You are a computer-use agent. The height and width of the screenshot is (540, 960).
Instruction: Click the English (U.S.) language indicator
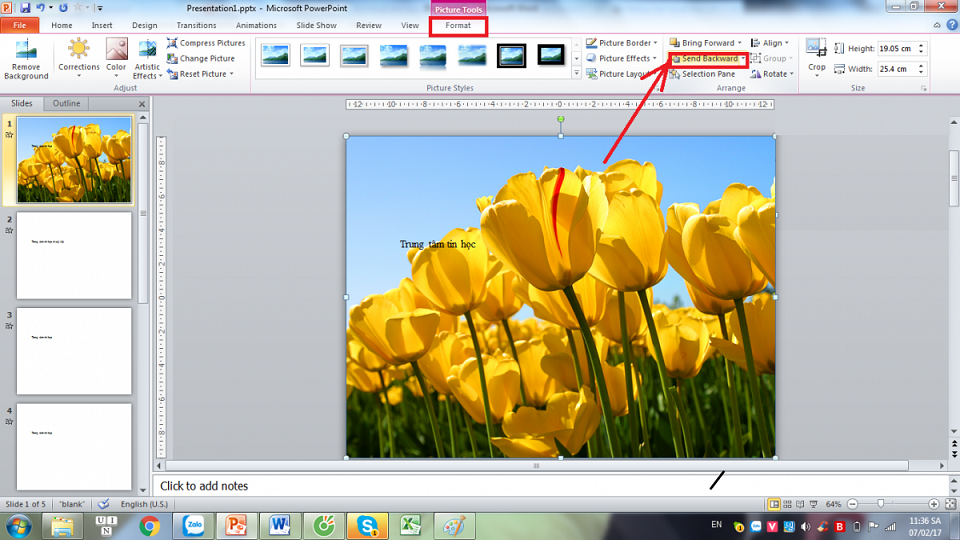[144, 504]
